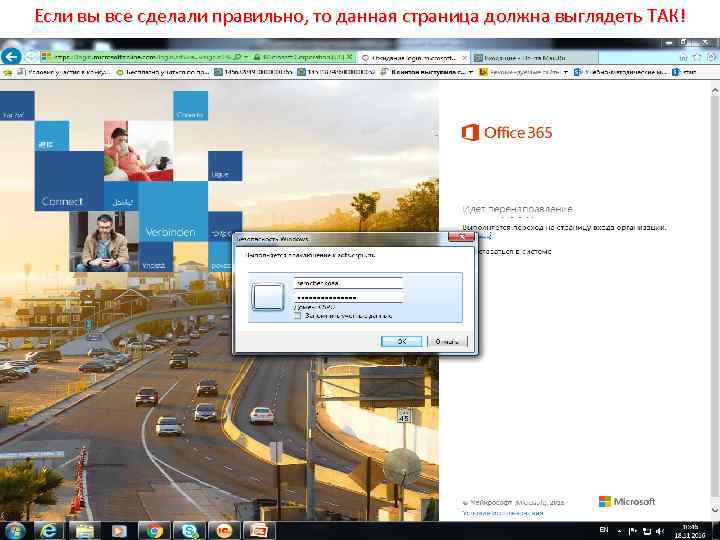
Task: Open Internet Explorer from the taskbar
Action: 49,531
